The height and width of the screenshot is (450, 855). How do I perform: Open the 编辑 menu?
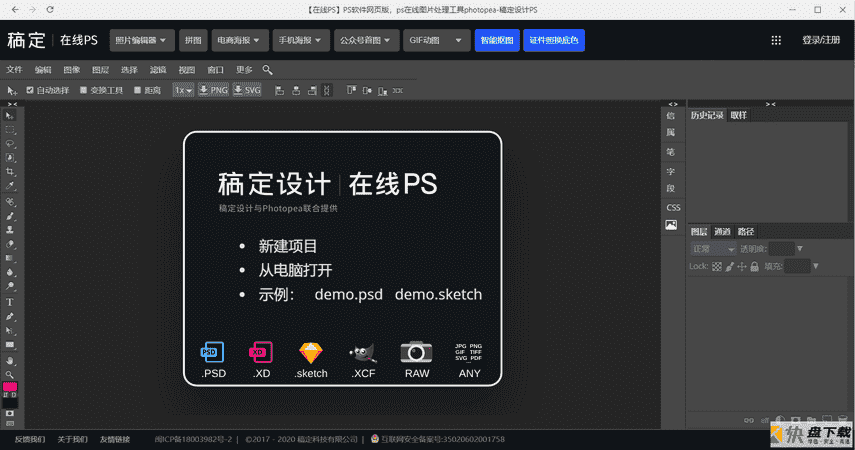click(43, 70)
